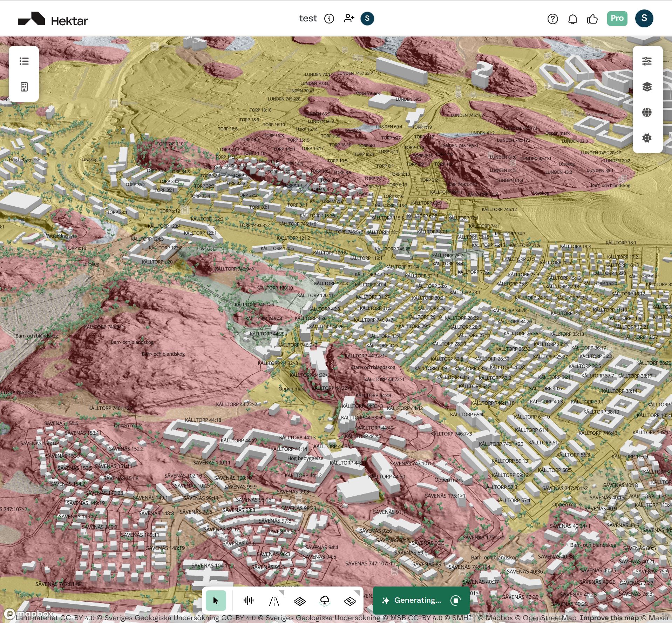The width and height of the screenshot is (672, 623).
Task: Click the TORP 18:16 parcel label
Action: pyautogui.click(x=260, y=110)
